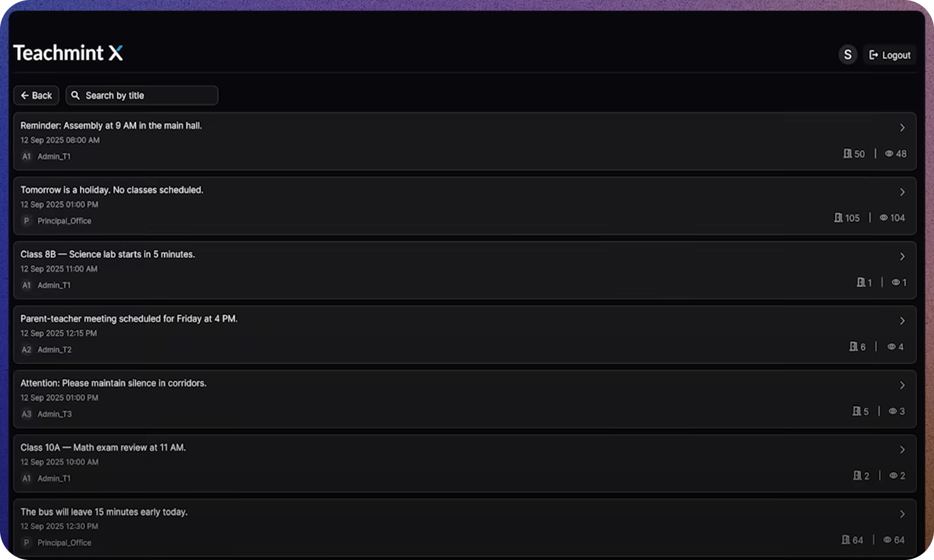Click the A3 avatar on silence announcement
This screenshot has height=560, width=934.
tap(26, 414)
